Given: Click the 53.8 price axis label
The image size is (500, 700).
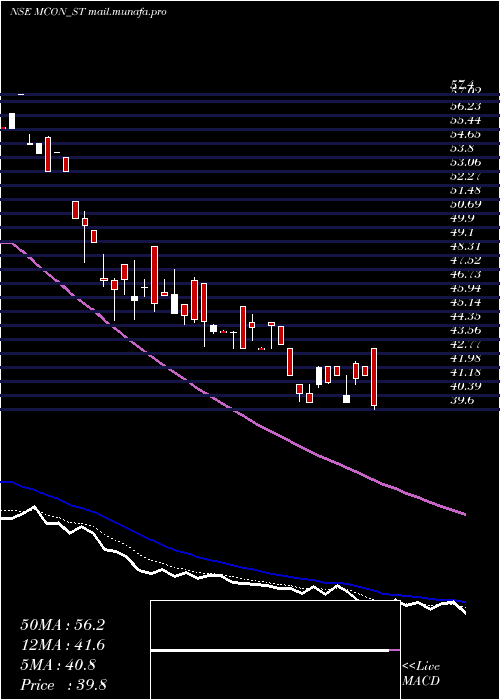Looking at the screenshot, I should coord(462,148).
